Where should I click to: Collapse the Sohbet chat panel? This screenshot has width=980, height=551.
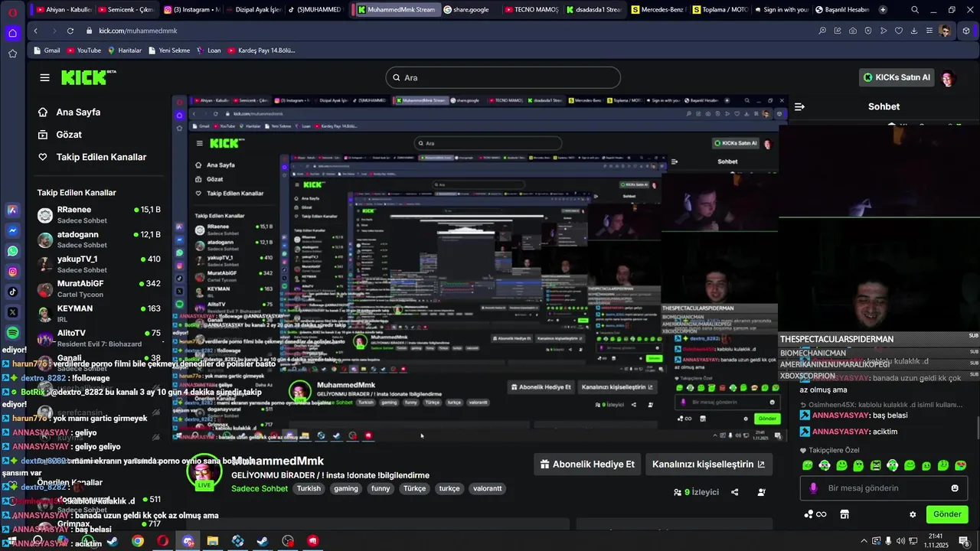[x=799, y=106]
